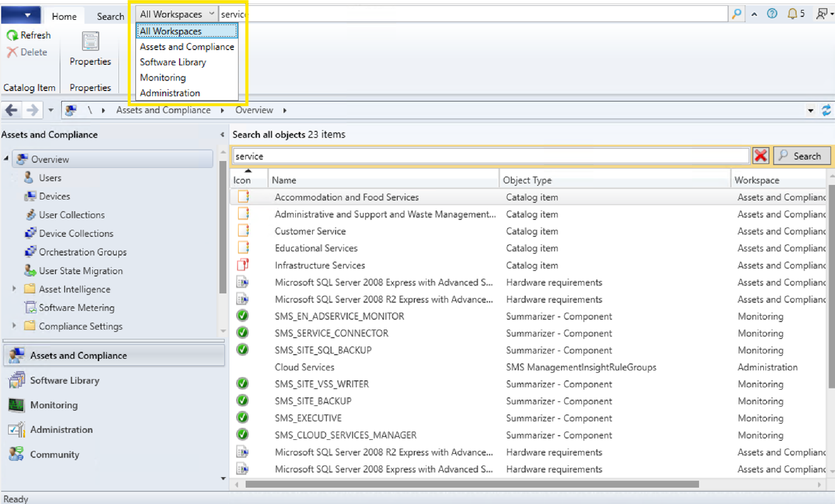Open the notifications bell icon

(792, 14)
